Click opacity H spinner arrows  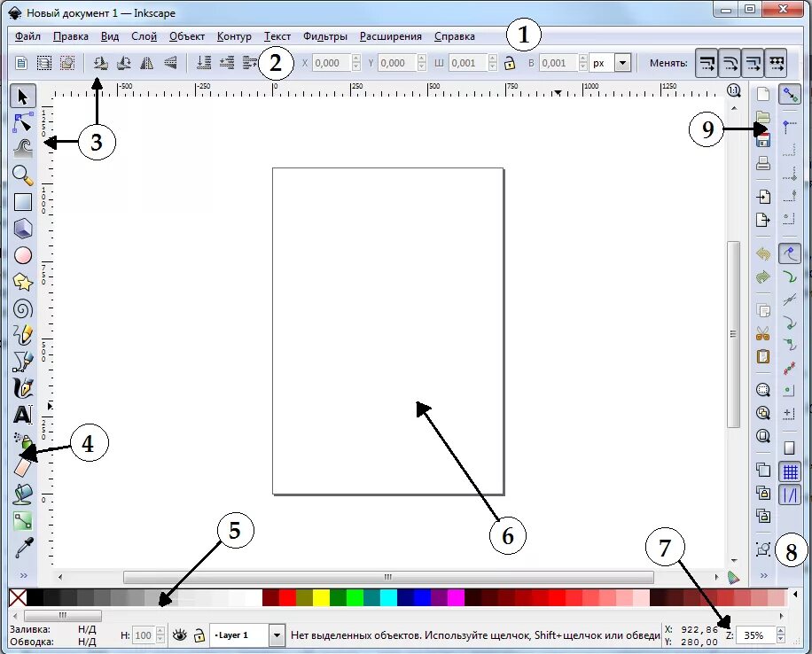(160, 635)
